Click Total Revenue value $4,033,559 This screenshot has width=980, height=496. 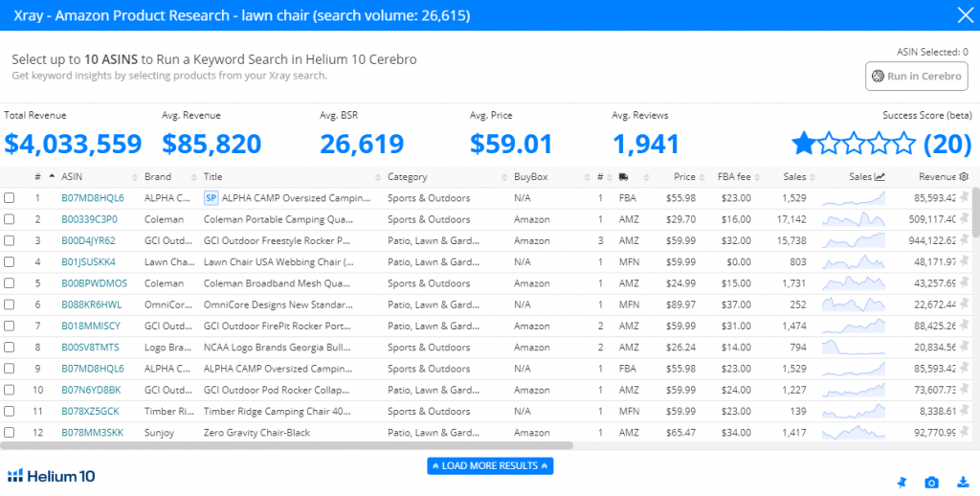point(73,144)
